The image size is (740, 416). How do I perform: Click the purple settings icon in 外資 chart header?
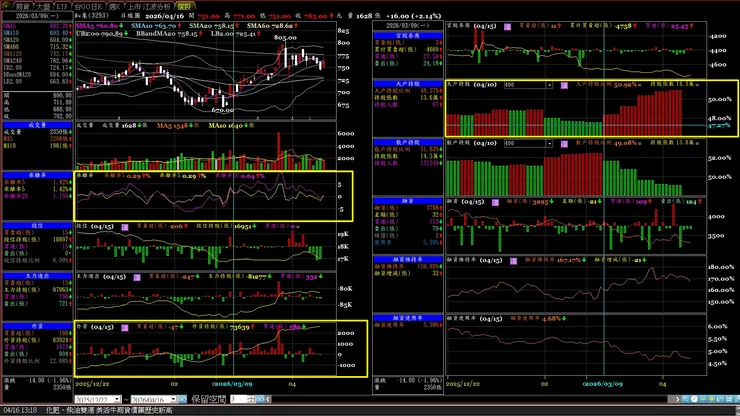click(125, 327)
